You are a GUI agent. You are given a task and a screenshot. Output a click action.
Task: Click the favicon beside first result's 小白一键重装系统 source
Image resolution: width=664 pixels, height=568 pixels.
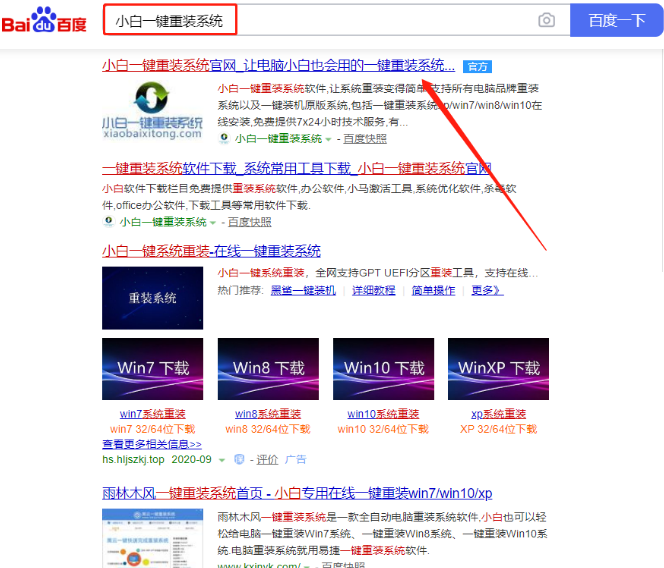[224, 138]
